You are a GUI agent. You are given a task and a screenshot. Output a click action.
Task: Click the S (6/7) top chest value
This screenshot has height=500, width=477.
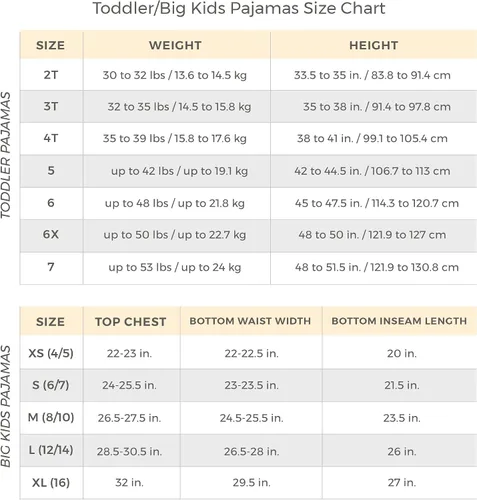pyautogui.click(x=129, y=385)
